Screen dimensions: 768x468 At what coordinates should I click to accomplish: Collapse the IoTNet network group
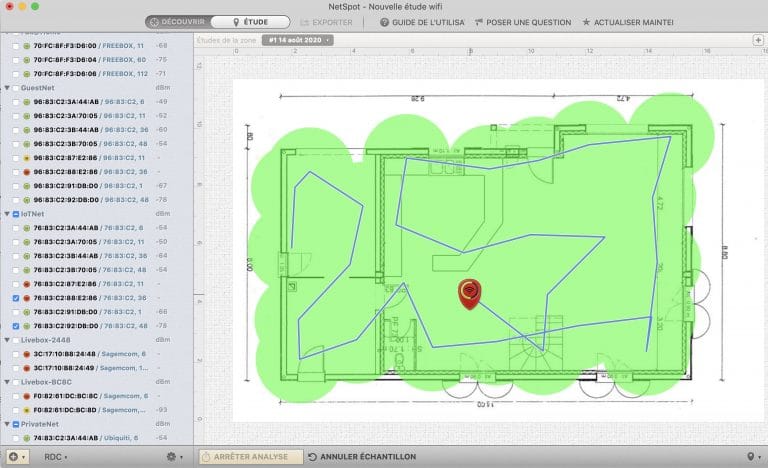click(x=7, y=214)
